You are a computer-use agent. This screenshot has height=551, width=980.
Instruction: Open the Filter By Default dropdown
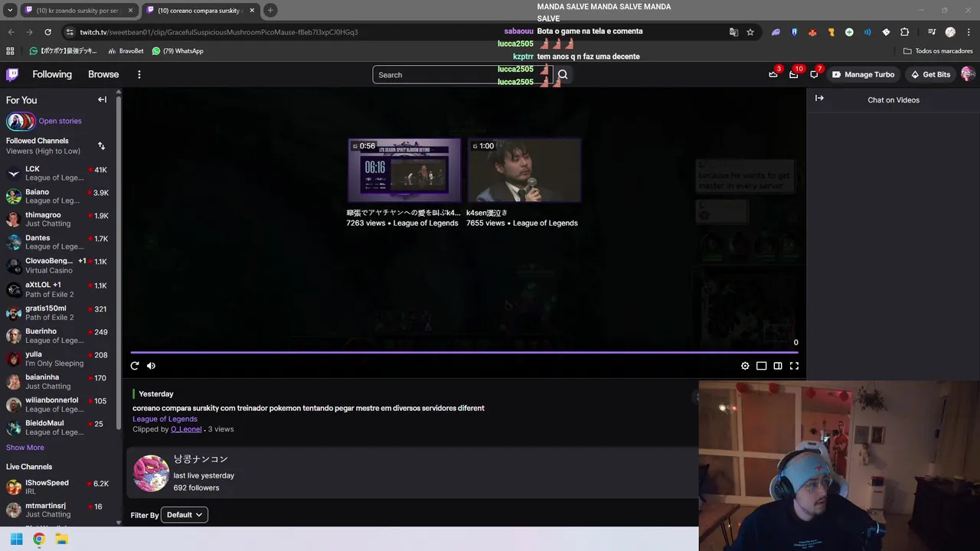[185, 515]
